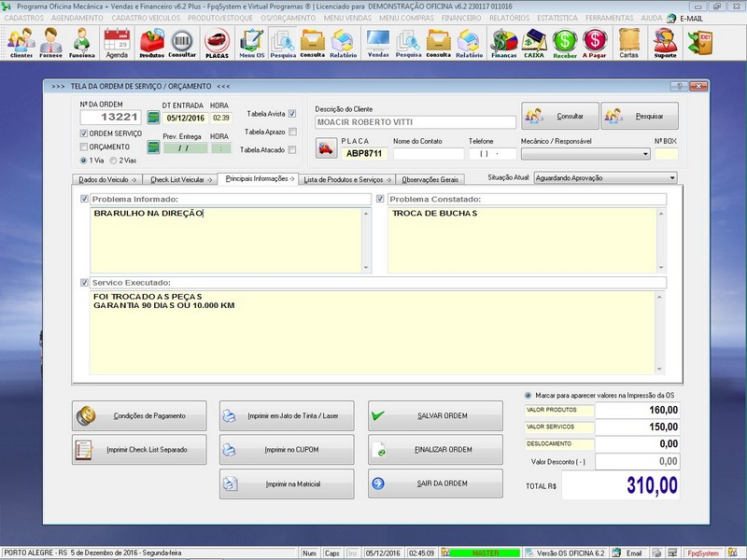747x560 pixels.
Task: Select the 2 Vias radio button
Action: 113,160
